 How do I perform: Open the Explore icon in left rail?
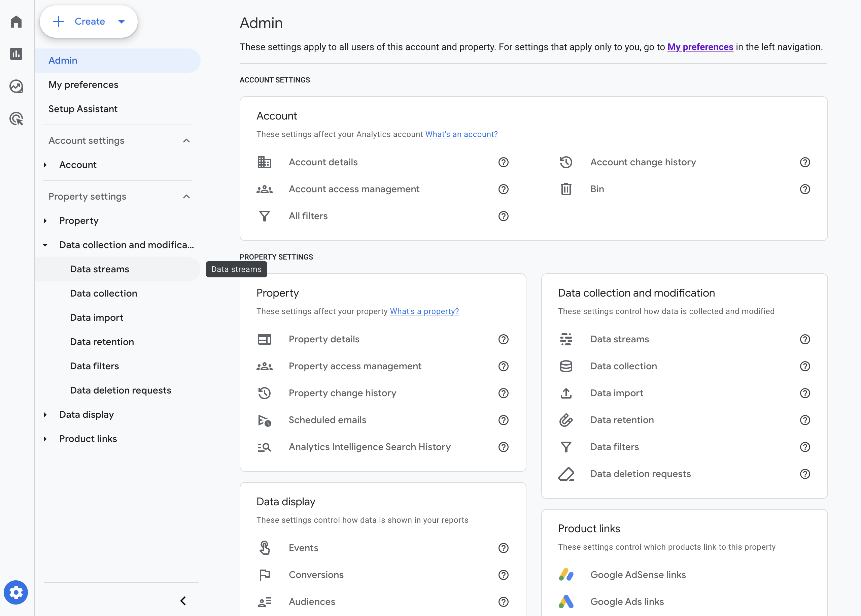(x=16, y=87)
